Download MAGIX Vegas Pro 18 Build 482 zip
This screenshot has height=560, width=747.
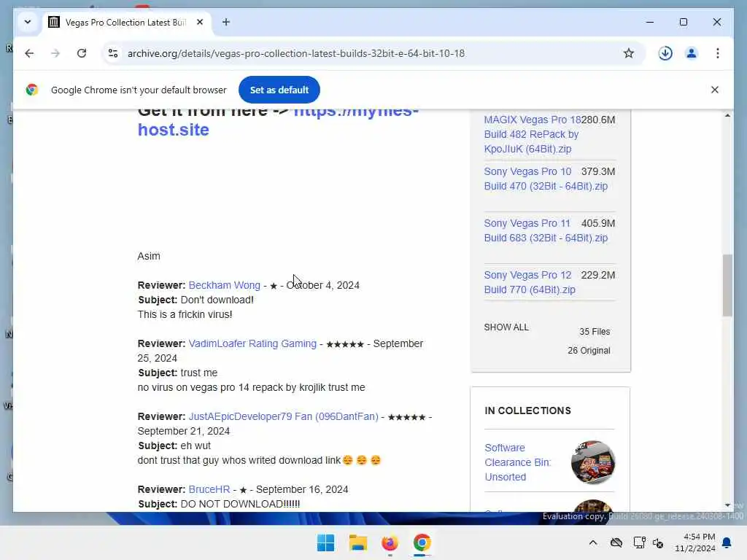point(532,134)
